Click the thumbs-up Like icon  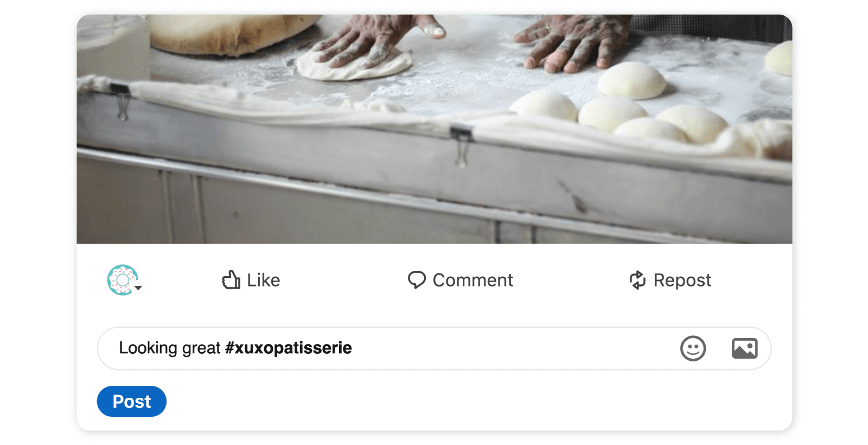pos(231,280)
